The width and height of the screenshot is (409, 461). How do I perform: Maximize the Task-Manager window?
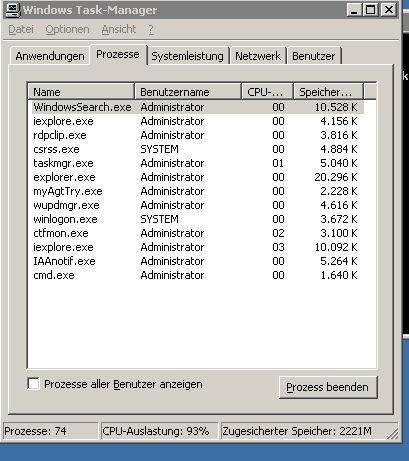(x=370, y=10)
